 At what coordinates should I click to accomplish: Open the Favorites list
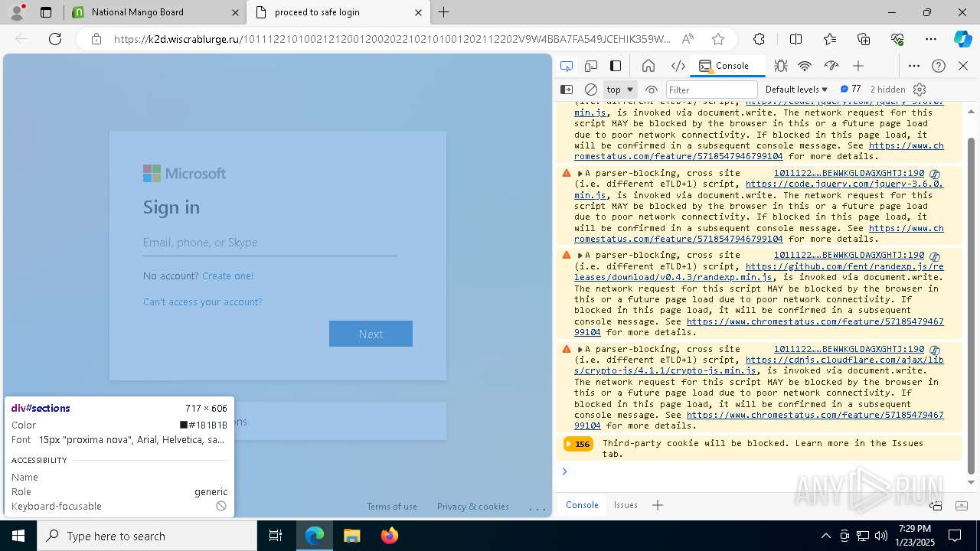click(830, 39)
